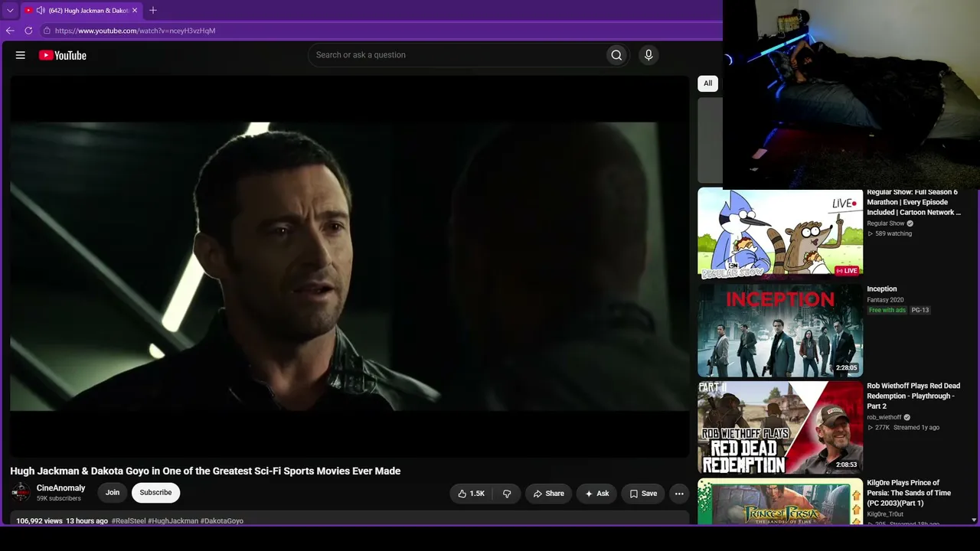
Task: Open the Regular Show live marathon thumbnail
Action: tap(780, 233)
